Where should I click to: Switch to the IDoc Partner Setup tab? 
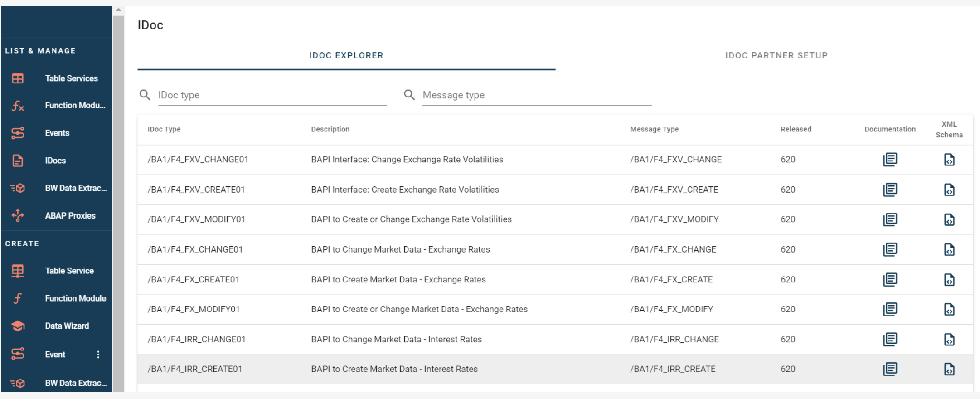point(776,55)
